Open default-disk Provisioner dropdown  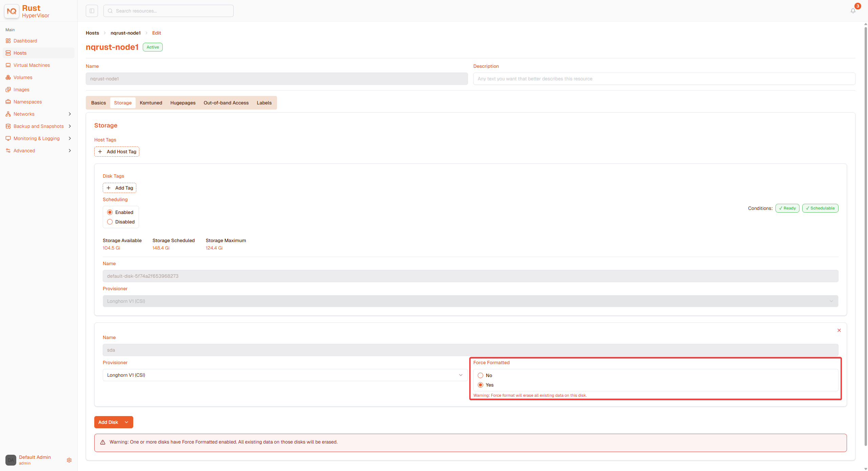tap(471, 301)
